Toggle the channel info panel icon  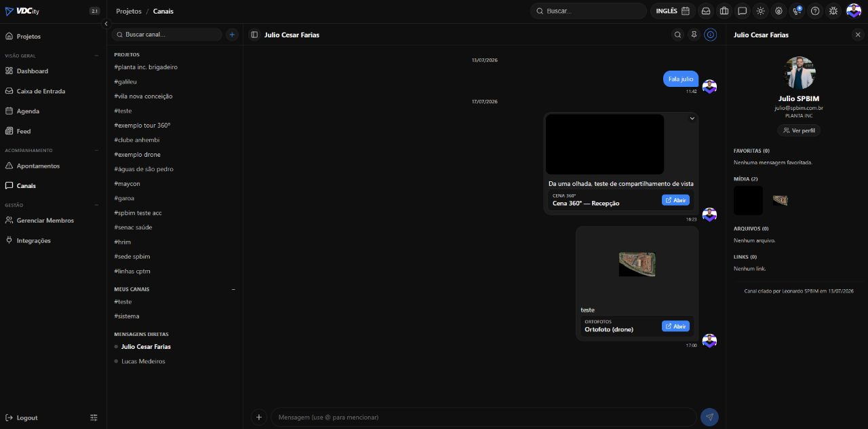pyautogui.click(x=711, y=35)
